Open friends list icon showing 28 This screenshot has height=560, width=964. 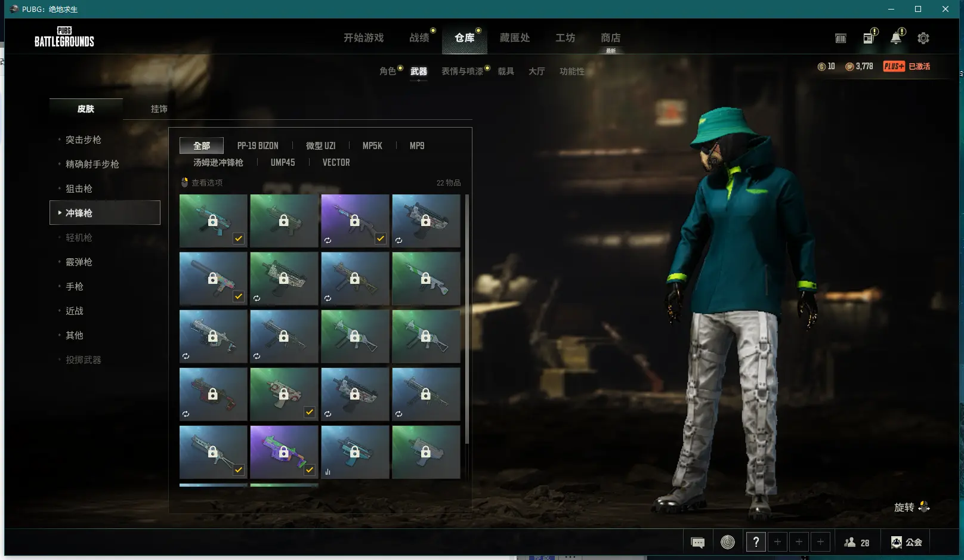pos(857,542)
